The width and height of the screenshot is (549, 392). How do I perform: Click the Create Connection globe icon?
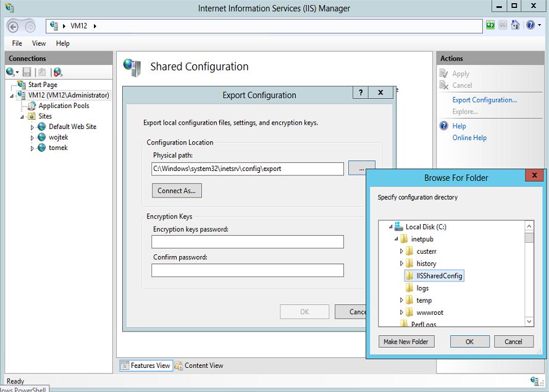(x=10, y=72)
